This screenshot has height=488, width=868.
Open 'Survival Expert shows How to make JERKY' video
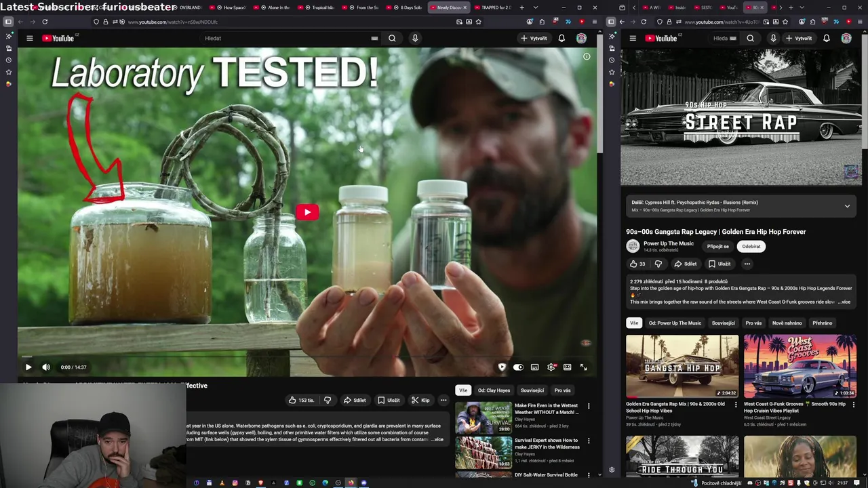484,452
